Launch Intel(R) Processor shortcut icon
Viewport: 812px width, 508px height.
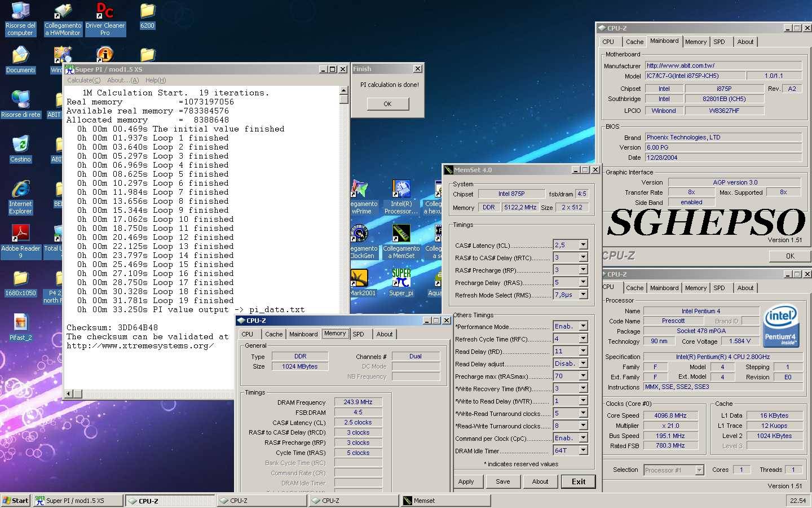pos(401,197)
